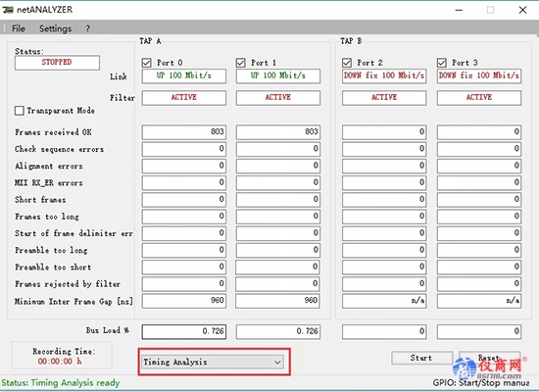Image resolution: width=539 pixels, height=392 pixels.
Task: Click the netANALYZER app icon in title bar
Action: pyautogui.click(x=7, y=10)
